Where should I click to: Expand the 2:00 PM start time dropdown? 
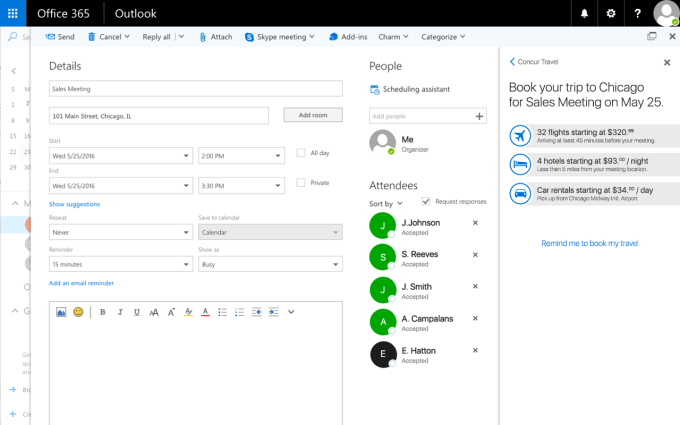point(242,156)
